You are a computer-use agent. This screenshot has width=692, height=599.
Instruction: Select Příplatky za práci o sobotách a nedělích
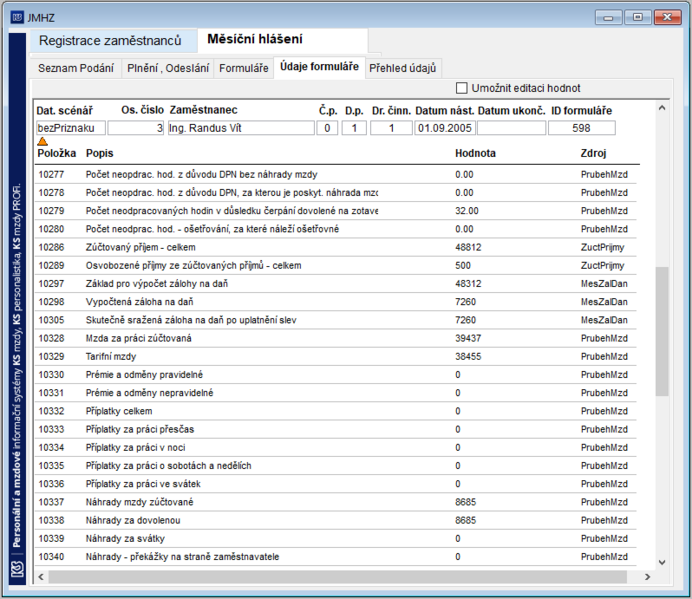[335, 466]
